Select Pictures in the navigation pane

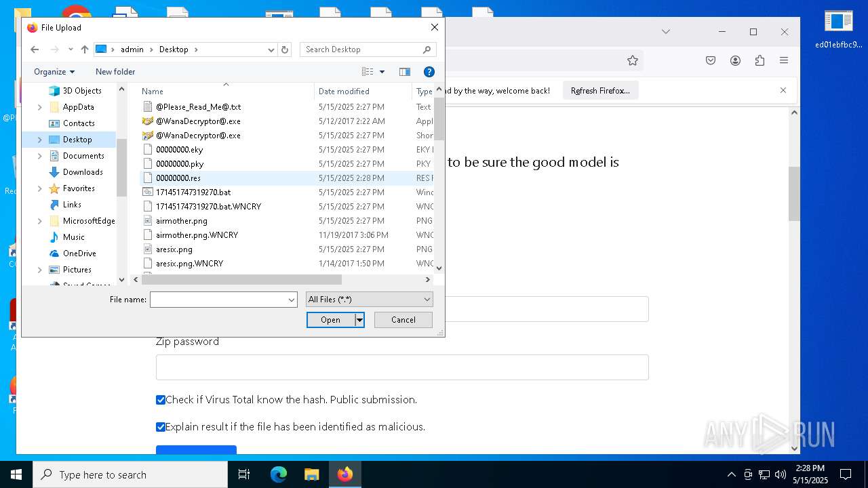(77, 270)
